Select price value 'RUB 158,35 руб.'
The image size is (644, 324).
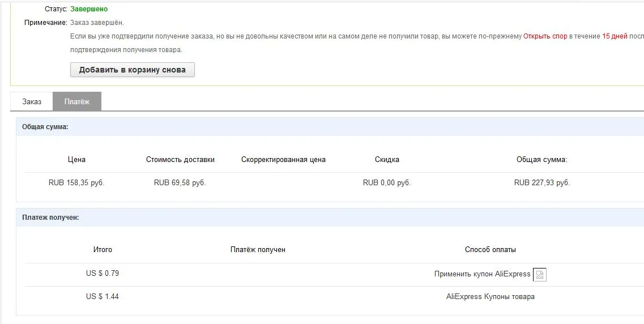76,183
